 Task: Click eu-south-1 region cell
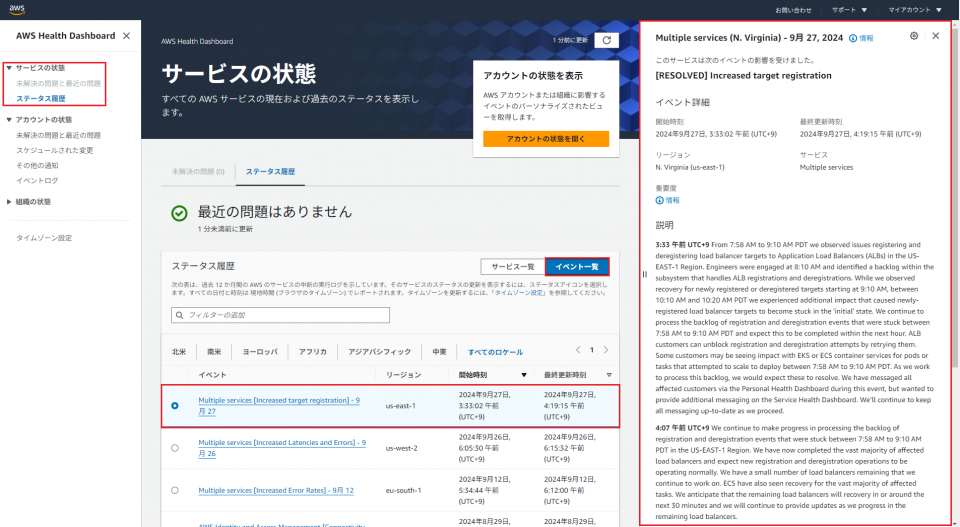coord(403,490)
